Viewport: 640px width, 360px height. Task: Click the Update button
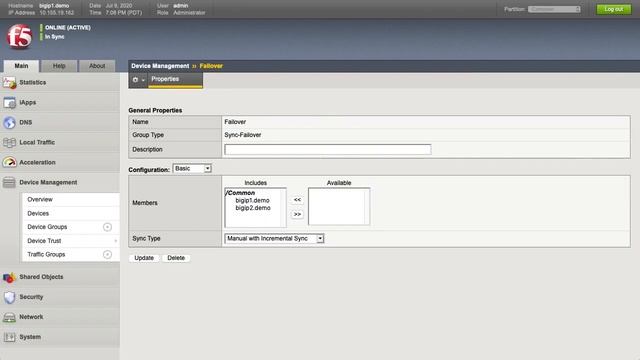coord(144,258)
